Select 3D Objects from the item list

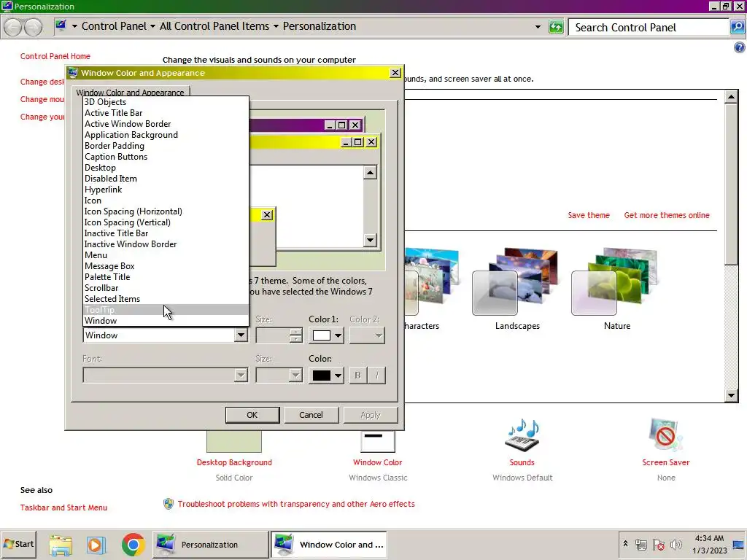166,102
